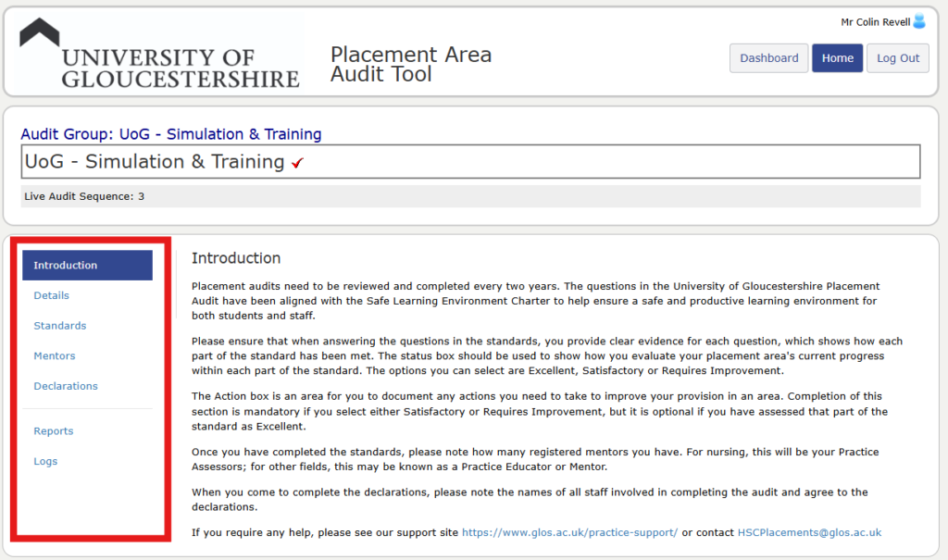The height and width of the screenshot is (560, 948).
Task: View the Reports page
Action: [53, 430]
